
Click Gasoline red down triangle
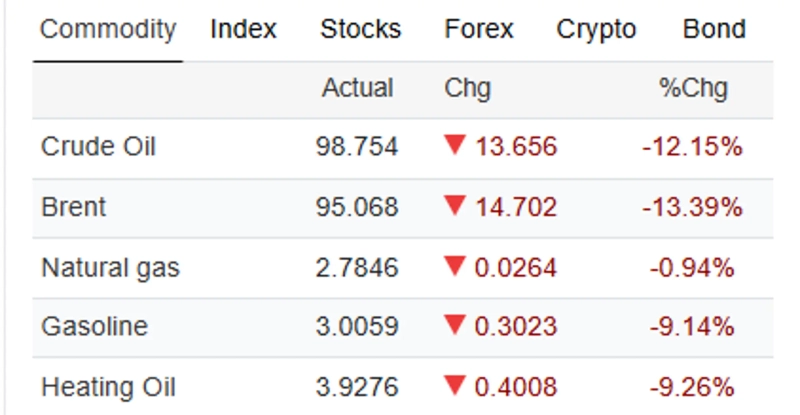pos(456,326)
